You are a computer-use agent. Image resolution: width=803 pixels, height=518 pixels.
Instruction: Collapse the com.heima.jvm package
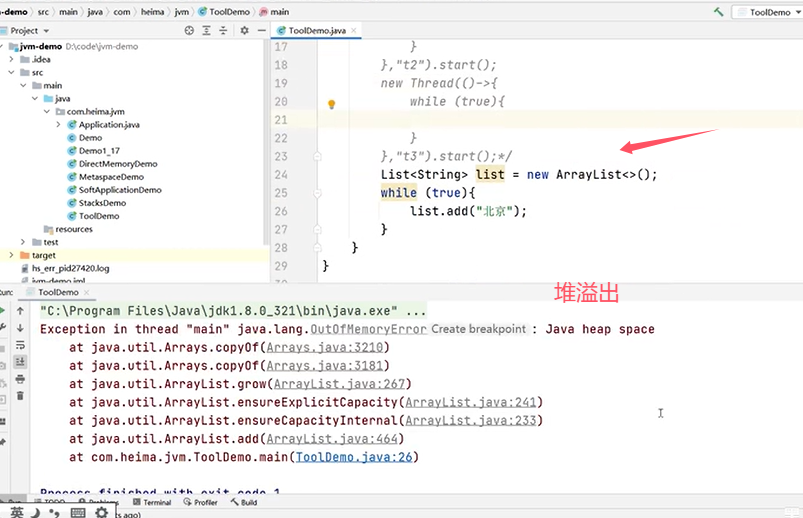(x=47, y=112)
